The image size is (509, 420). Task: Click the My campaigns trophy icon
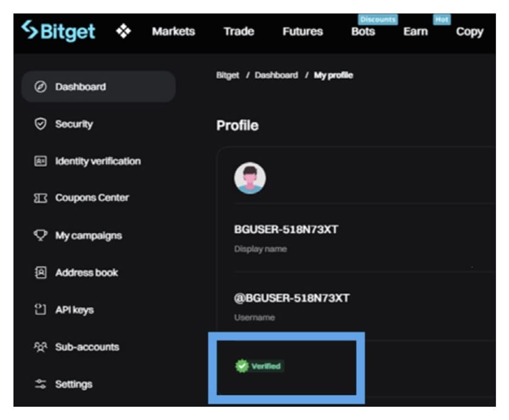tap(40, 235)
